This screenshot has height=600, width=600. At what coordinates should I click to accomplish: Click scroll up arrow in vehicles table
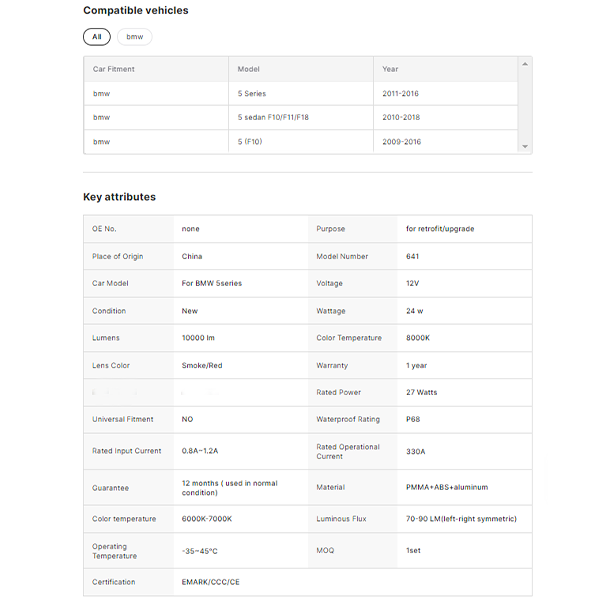click(525, 63)
